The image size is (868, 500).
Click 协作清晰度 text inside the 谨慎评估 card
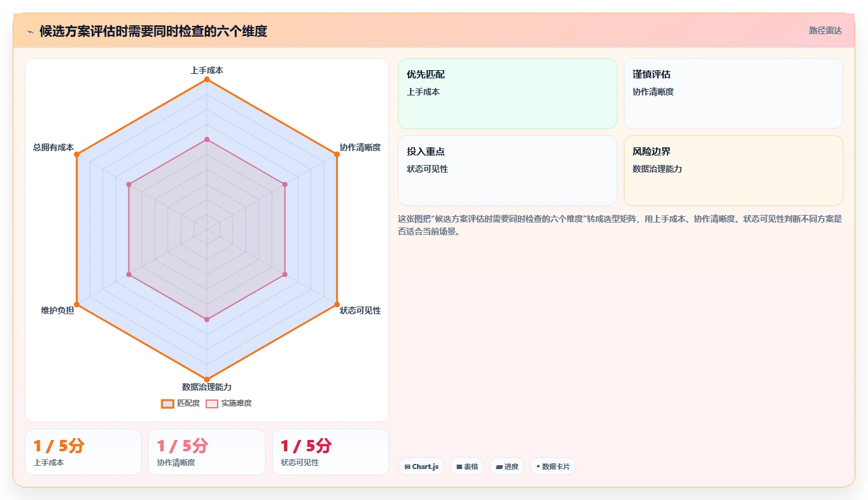pos(653,92)
